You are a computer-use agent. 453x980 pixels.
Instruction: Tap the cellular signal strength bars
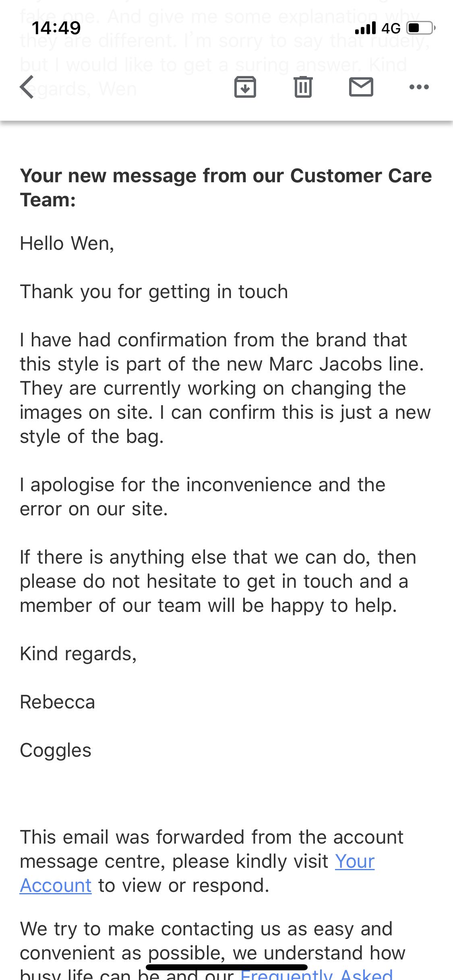pos(365,28)
